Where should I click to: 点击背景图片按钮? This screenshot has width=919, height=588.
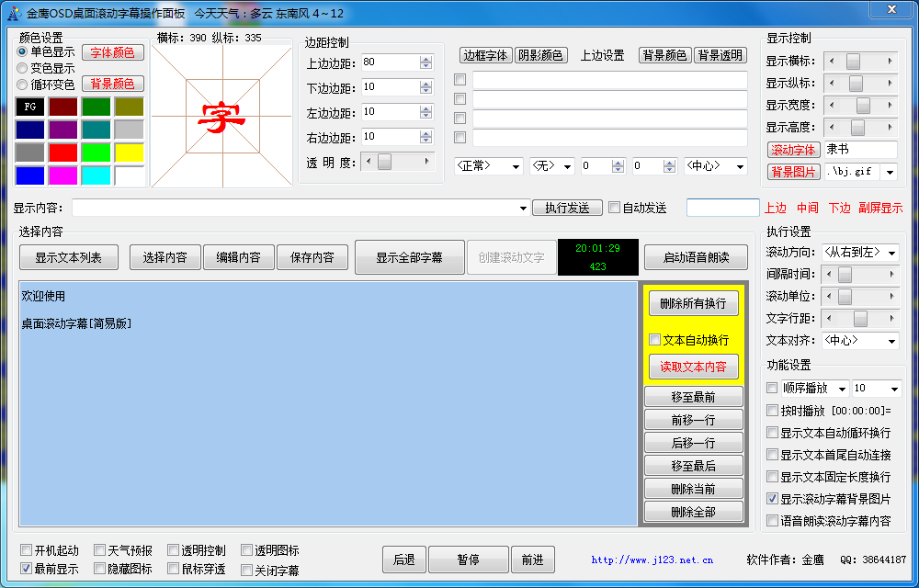click(794, 172)
